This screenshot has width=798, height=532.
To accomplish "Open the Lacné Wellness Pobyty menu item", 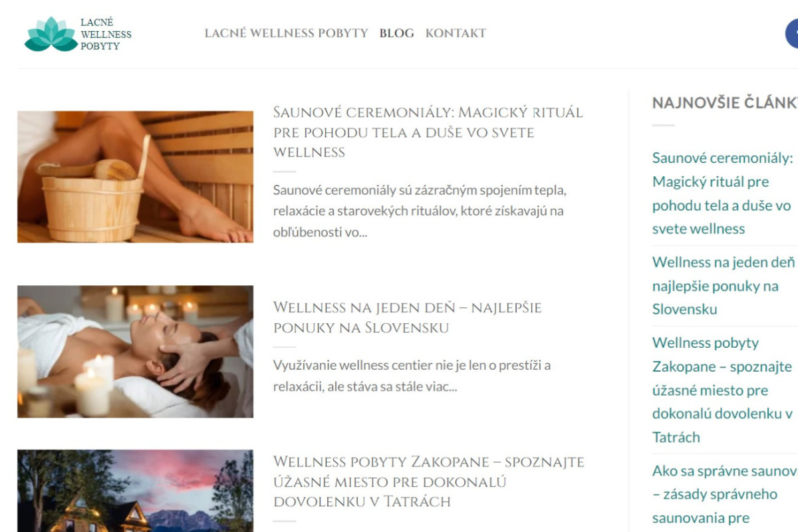I will click(x=286, y=33).
